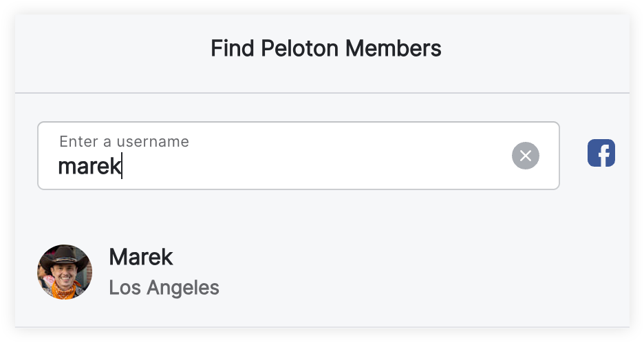Clear the username search field
This screenshot has width=644, height=343.
pyautogui.click(x=526, y=156)
